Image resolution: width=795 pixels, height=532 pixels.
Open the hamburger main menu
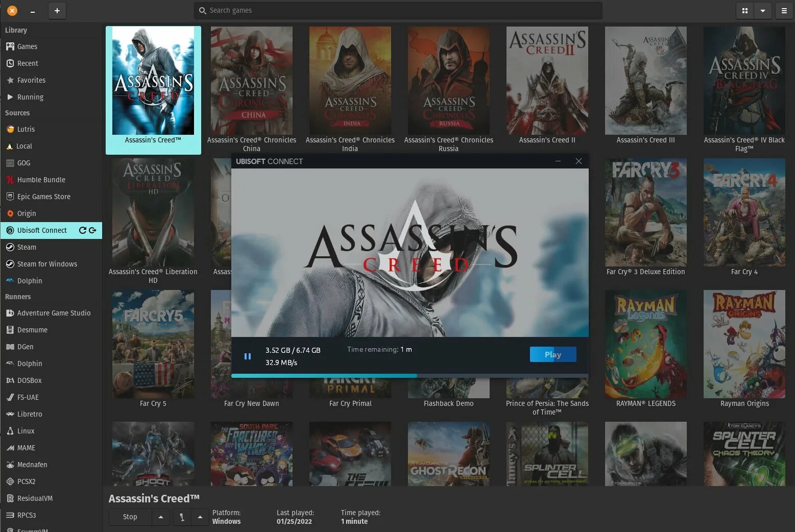(x=784, y=11)
